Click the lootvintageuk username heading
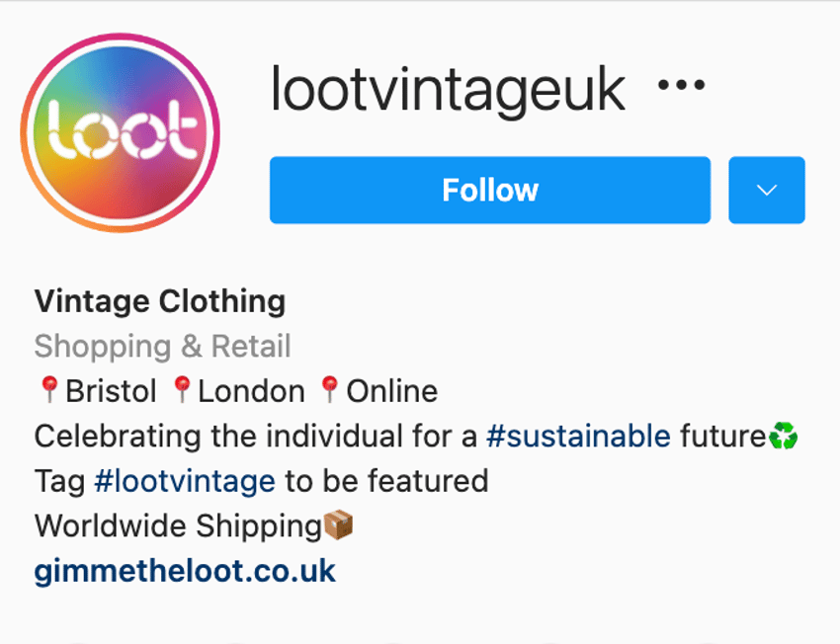 (448, 90)
